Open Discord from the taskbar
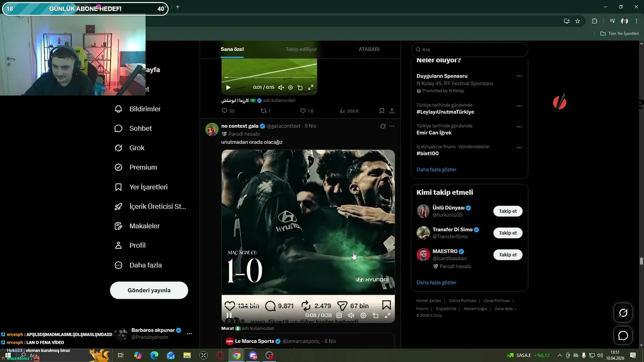Screen dimensions: 644x362 (x=253, y=355)
